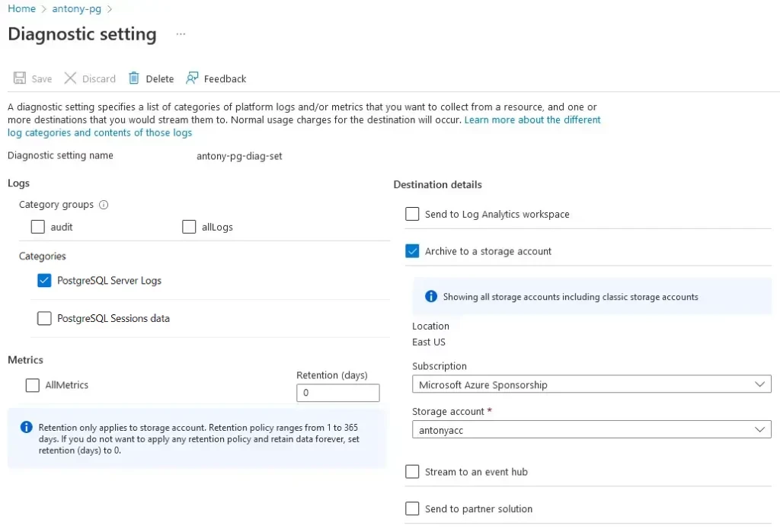Viewport: 780px width, 532px height.
Task: Click the log categories learn more link
Action: pyautogui.click(x=532, y=119)
